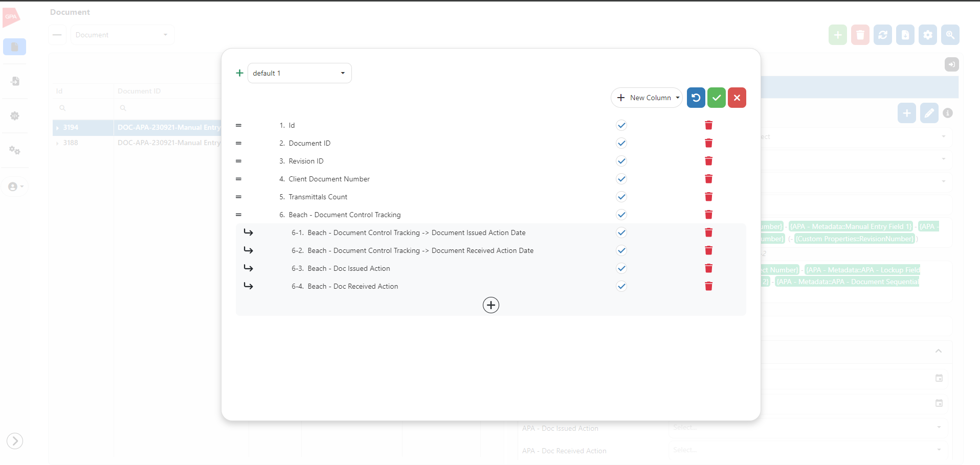Delete the Id column row

708,125
